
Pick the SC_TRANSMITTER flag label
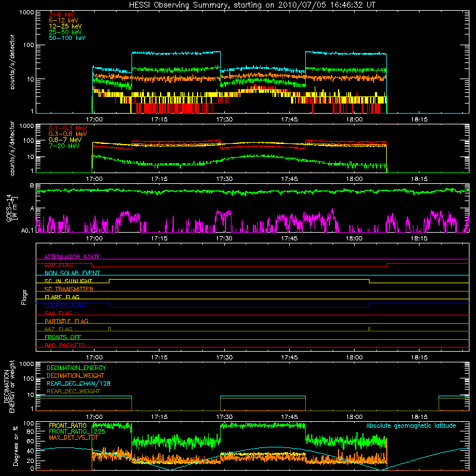click(69, 289)
